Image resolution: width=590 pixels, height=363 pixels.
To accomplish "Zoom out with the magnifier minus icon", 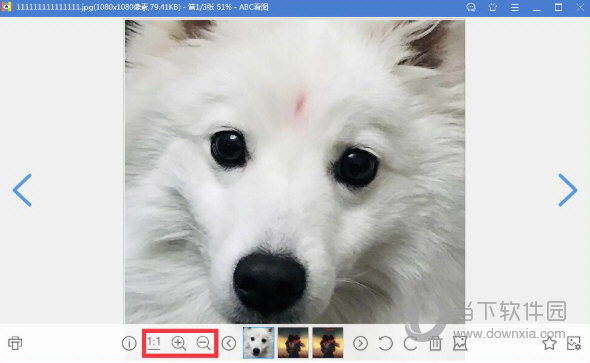I will point(204,343).
